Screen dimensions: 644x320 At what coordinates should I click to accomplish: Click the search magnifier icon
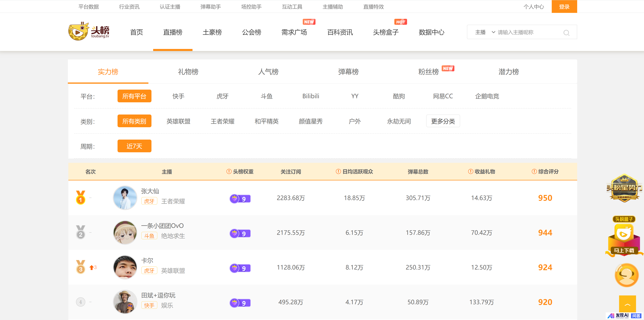click(x=566, y=33)
